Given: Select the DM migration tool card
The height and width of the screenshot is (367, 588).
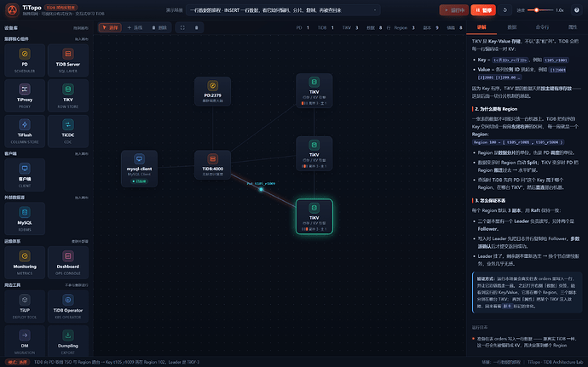Looking at the screenshot, I should 25,341.
